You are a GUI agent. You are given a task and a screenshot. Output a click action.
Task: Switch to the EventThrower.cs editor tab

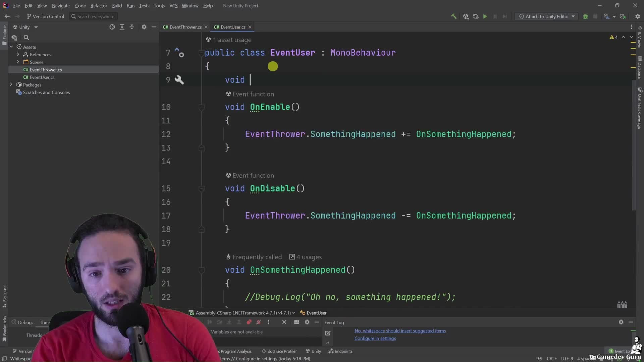pyautogui.click(x=185, y=27)
